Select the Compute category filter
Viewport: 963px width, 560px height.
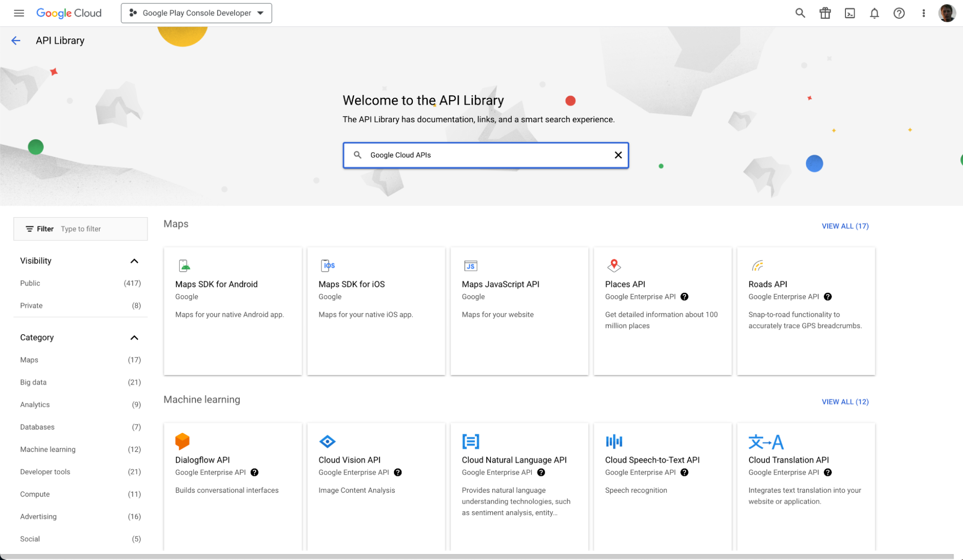point(80,494)
